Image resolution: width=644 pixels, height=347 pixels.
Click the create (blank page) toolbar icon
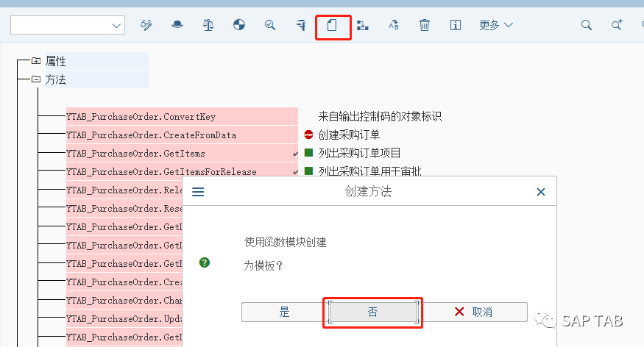coord(332,26)
